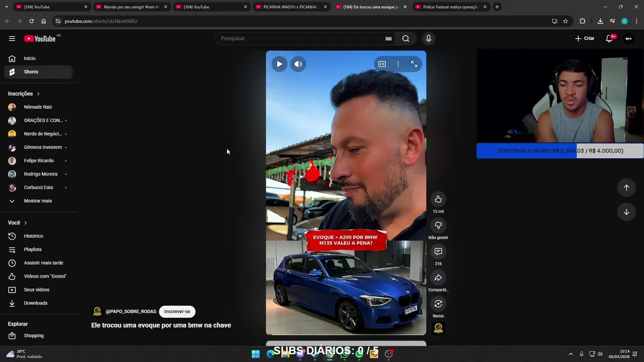Go to next Short with down arrow
The image size is (644, 362).
626,212
